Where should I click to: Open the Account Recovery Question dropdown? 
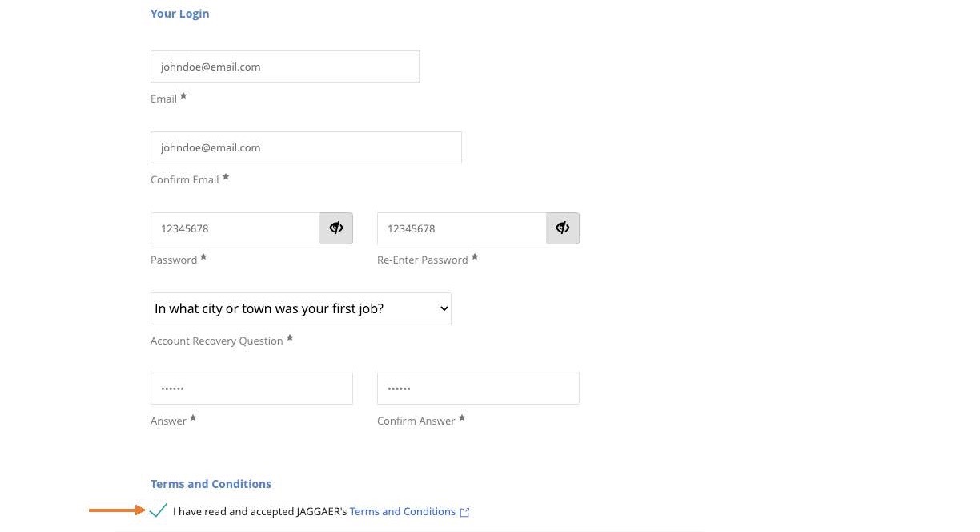pyautogui.click(x=301, y=308)
